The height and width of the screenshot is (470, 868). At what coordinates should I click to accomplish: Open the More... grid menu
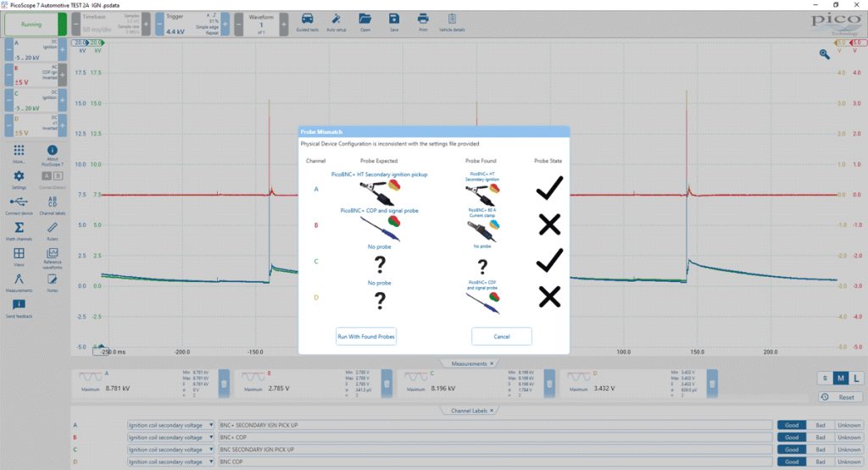(19, 154)
